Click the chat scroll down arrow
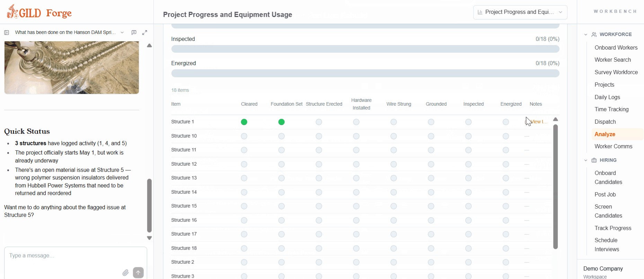The width and height of the screenshot is (644, 279). (x=149, y=238)
